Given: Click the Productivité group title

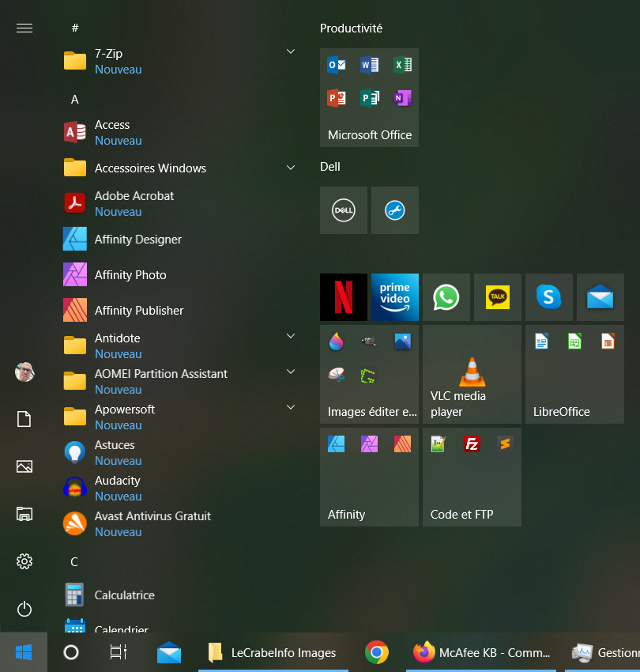Looking at the screenshot, I should point(351,28).
